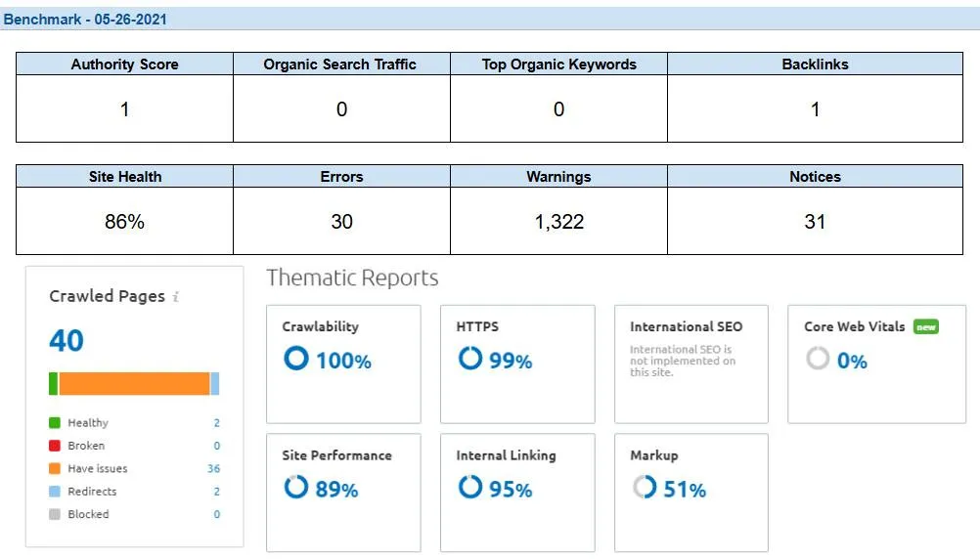
Task: Click the Crawled Pages title
Action: pos(107,296)
